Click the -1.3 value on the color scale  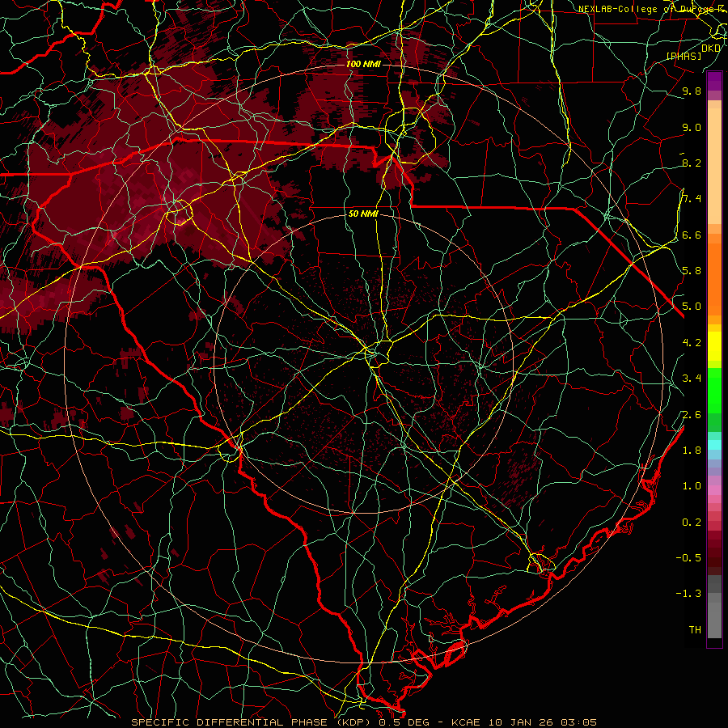688,594
